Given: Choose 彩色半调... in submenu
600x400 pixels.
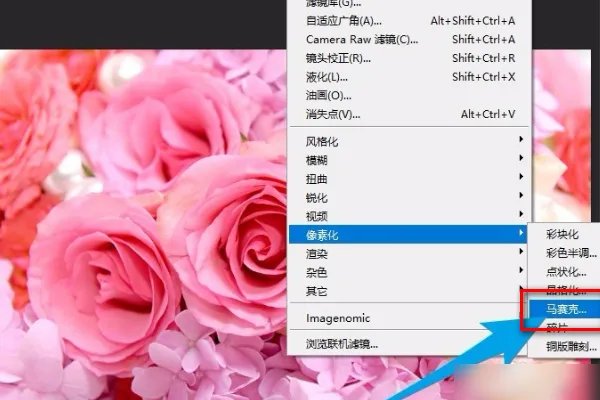Looking at the screenshot, I should [x=564, y=253].
